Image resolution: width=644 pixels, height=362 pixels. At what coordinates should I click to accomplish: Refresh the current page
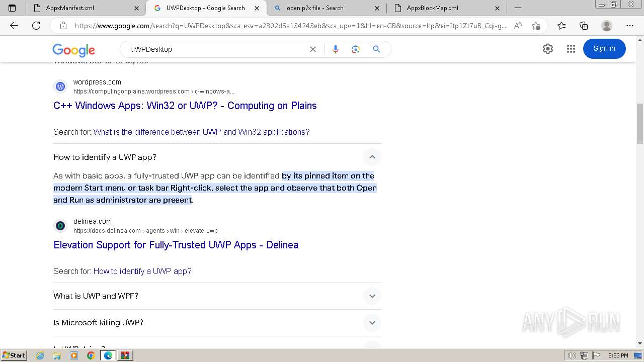[36, 26]
